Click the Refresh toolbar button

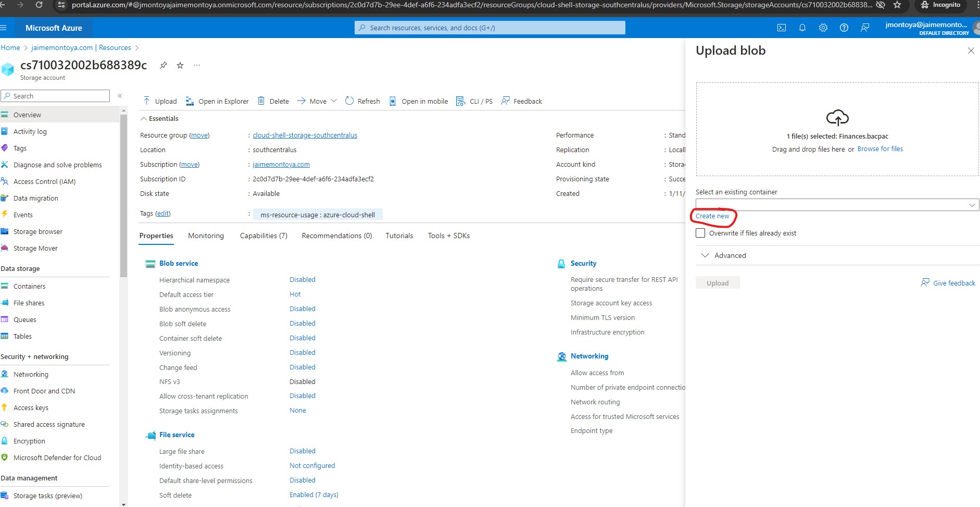coord(362,101)
